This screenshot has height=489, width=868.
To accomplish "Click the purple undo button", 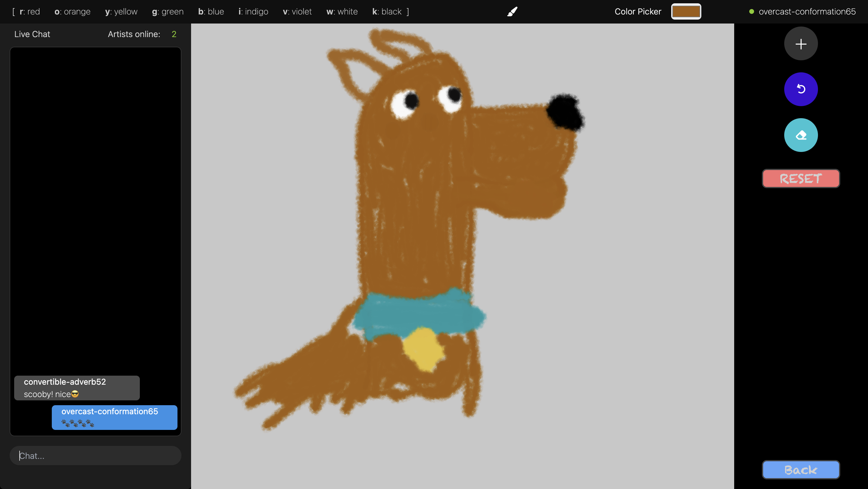I will [x=800, y=89].
